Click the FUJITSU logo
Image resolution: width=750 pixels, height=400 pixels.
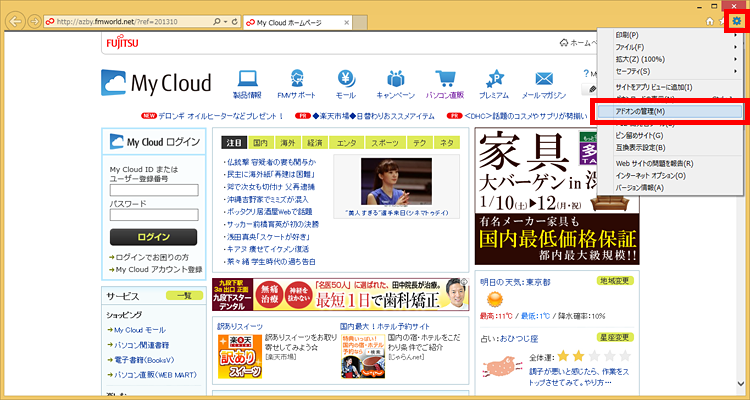(x=122, y=43)
